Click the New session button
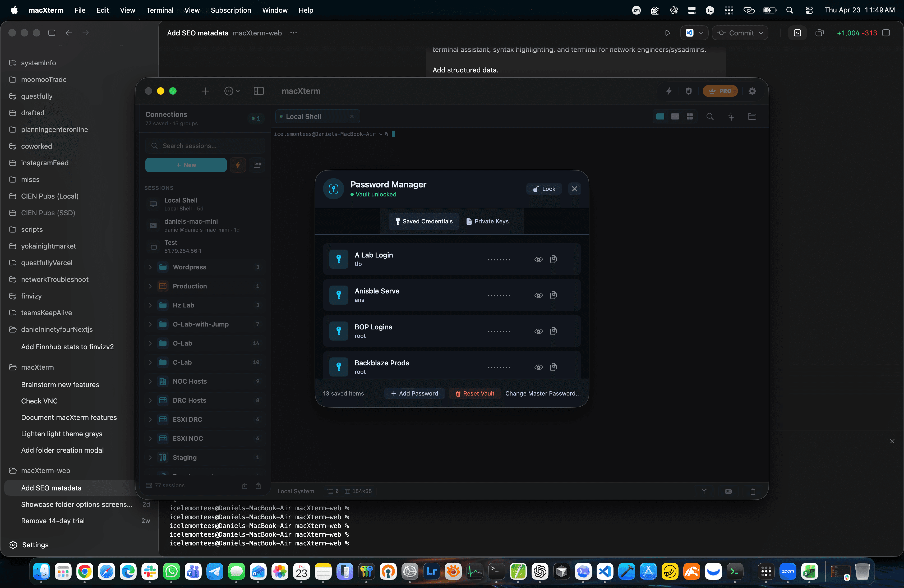The image size is (904, 588). coord(186,165)
